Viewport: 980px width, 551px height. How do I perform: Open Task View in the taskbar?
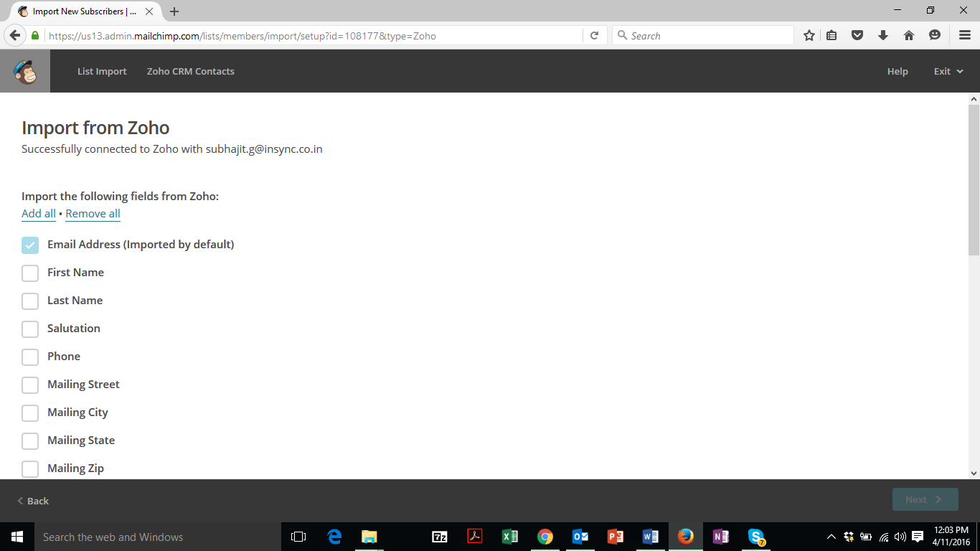tap(298, 537)
